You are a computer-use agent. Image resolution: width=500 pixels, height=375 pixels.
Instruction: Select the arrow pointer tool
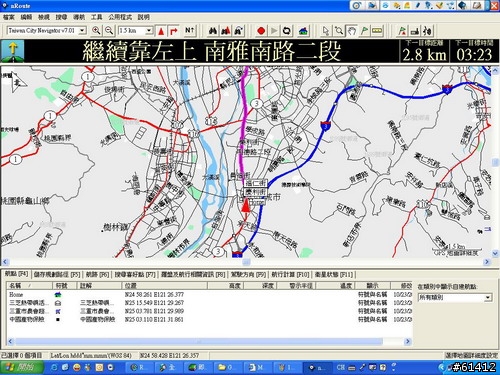(x=326, y=31)
